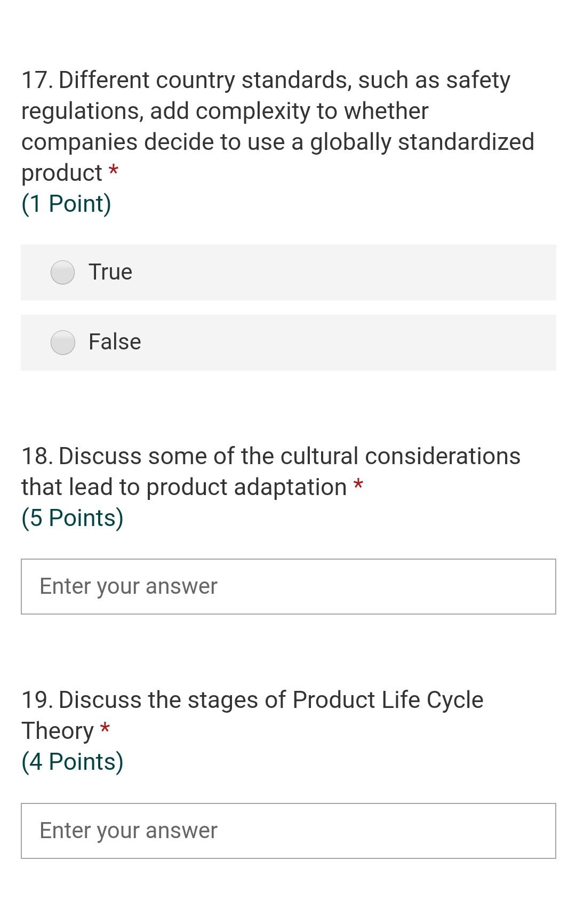Select the False radio button for question 17

click(x=62, y=342)
